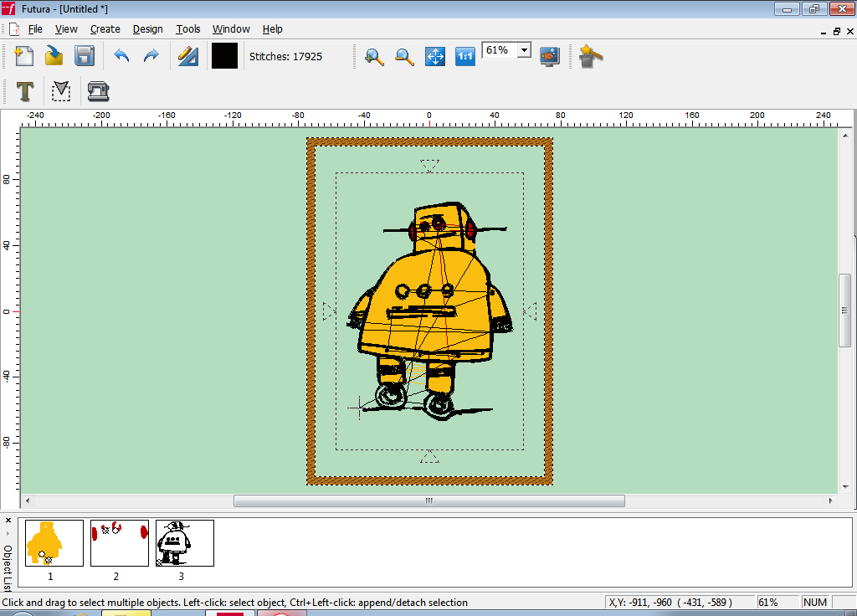Open the File menu
Screen dimensions: 857x616
point(35,29)
